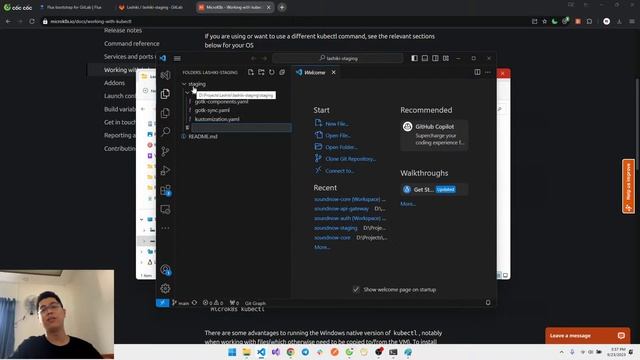The image size is (640, 360).
Task: Click Open File link on Welcome page
Action: tap(338, 135)
